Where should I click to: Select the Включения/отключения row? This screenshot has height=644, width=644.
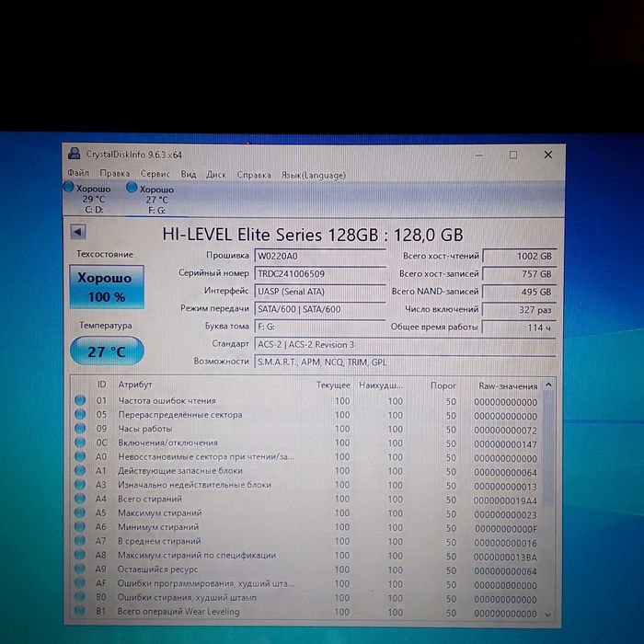(306, 443)
